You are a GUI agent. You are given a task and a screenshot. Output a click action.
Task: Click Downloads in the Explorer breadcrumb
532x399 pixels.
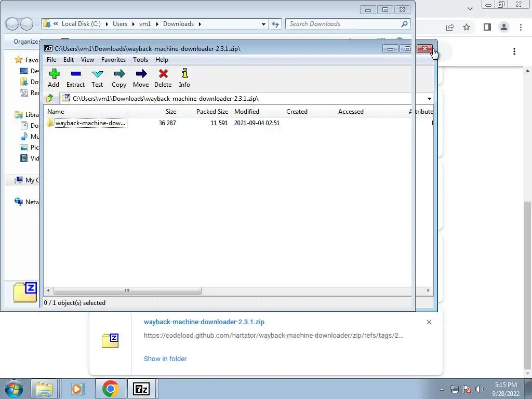pyautogui.click(x=179, y=24)
